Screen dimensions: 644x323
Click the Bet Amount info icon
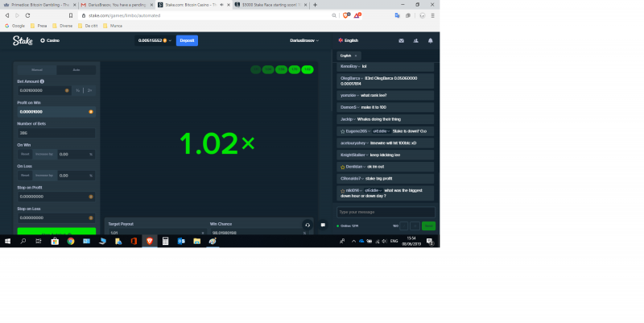pyautogui.click(x=42, y=81)
